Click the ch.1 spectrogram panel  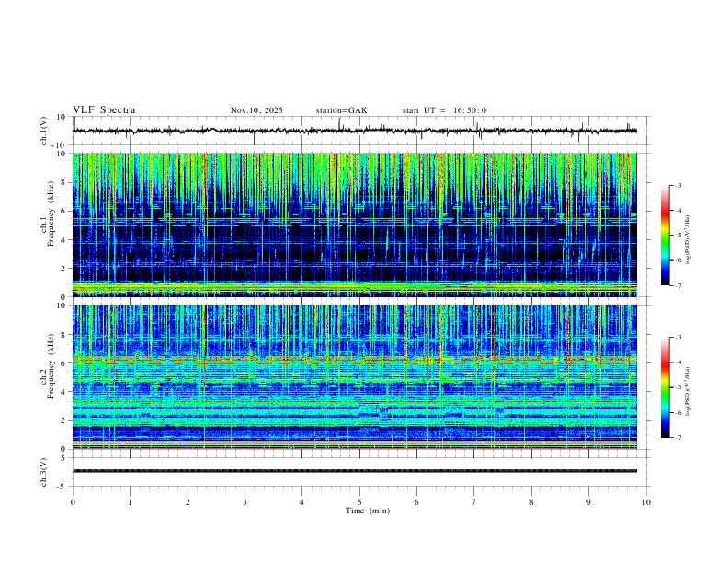[x=355, y=224]
